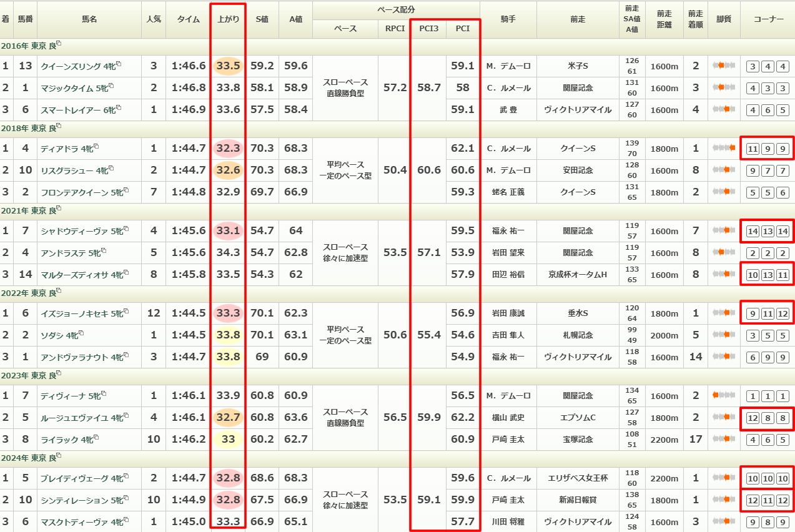
Task: Open horse page for ブレイディヴェーグ 4牝
Action: (x=73, y=478)
